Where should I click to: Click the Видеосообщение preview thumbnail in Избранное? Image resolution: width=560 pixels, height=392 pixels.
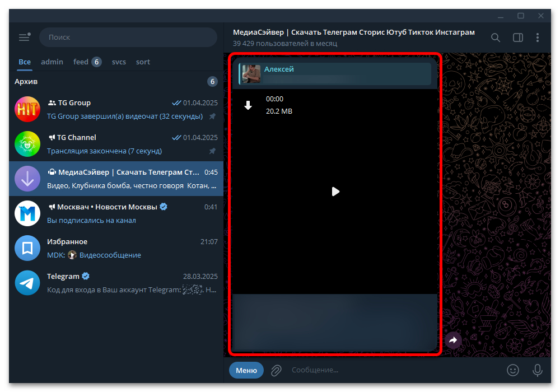coord(72,255)
